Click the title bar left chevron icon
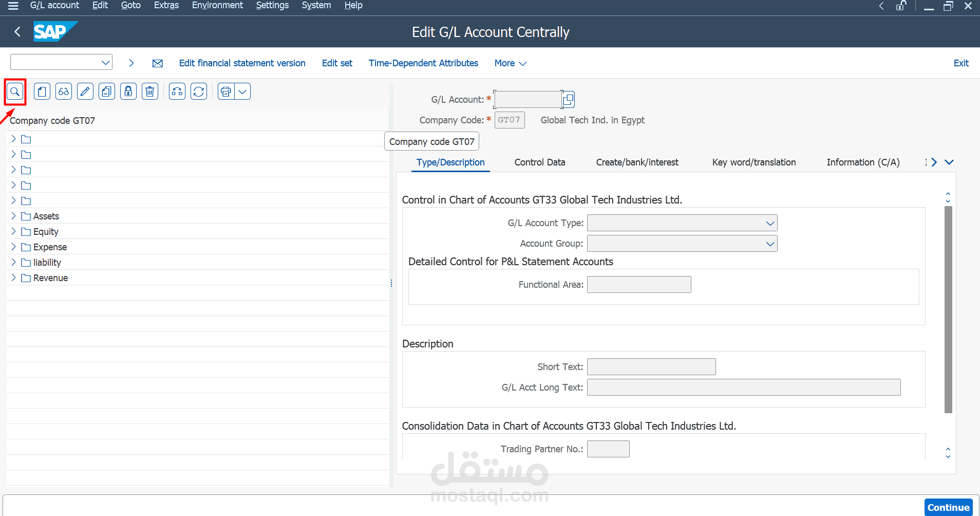This screenshot has height=516, width=980. tap(881, 6)
